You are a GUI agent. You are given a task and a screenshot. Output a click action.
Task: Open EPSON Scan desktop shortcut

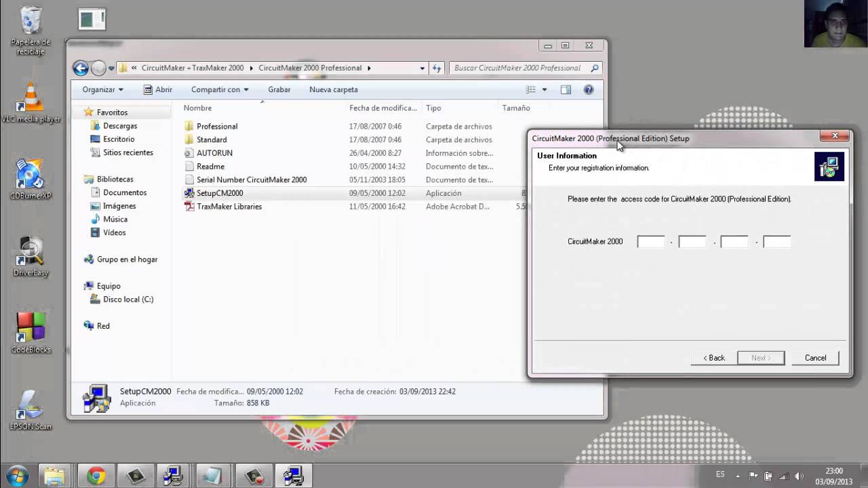coord(31,411)
